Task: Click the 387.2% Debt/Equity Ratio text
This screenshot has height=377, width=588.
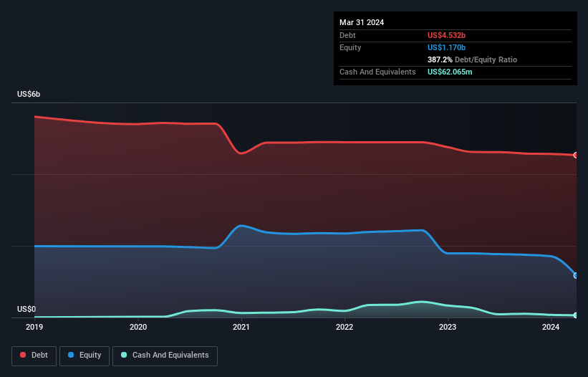Action: (472, 59)
